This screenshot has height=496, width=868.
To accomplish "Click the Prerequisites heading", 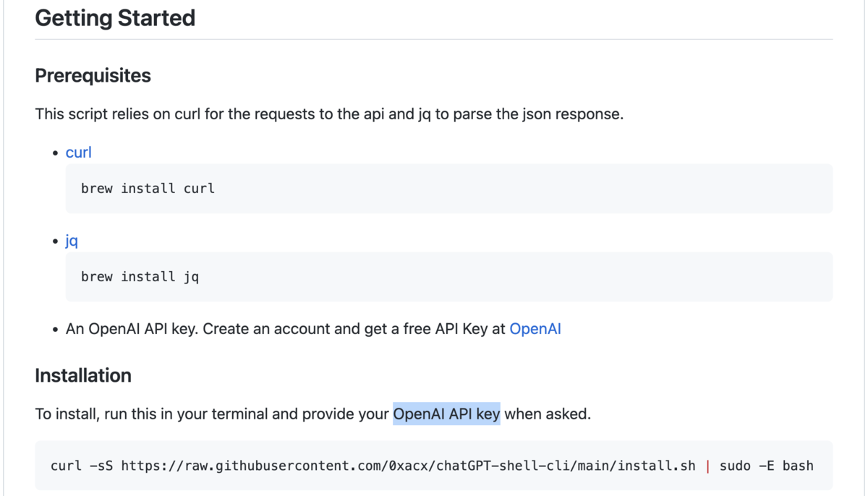I will point(93,76).
